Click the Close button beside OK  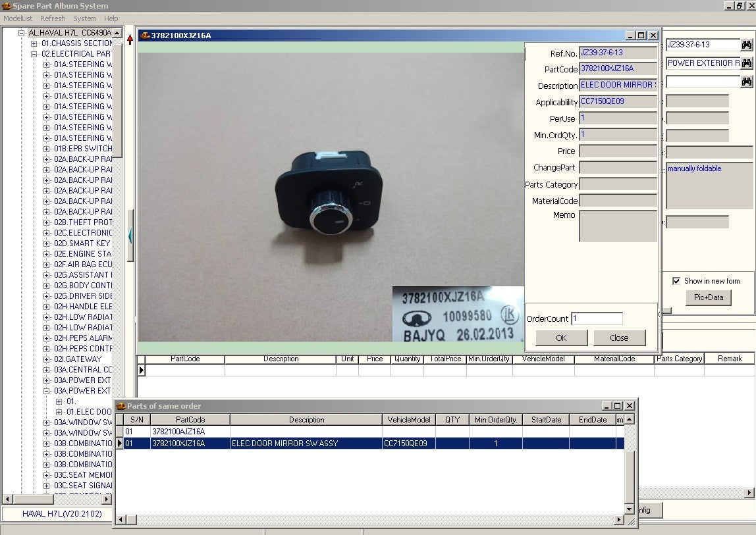pyautogui.click(x=619, y=338)
